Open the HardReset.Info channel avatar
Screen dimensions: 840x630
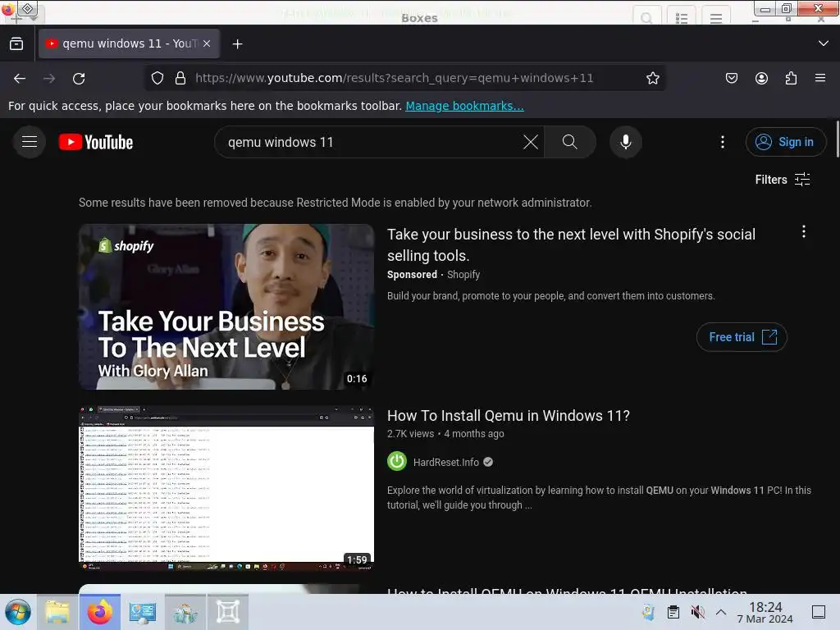397,462
